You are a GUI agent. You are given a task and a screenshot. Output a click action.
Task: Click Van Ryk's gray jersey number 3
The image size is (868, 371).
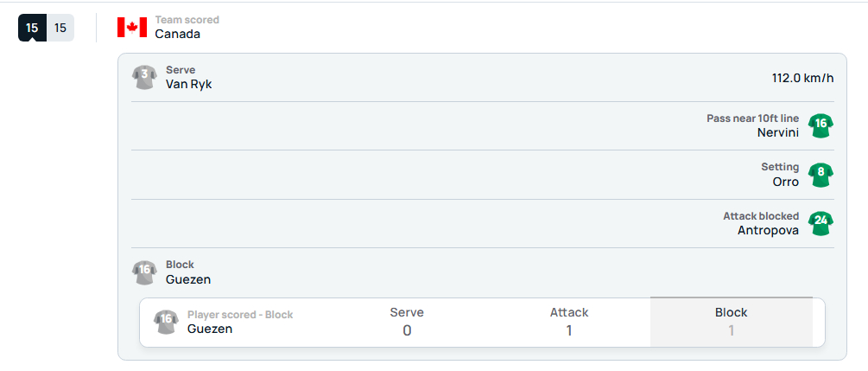point(144,77)
